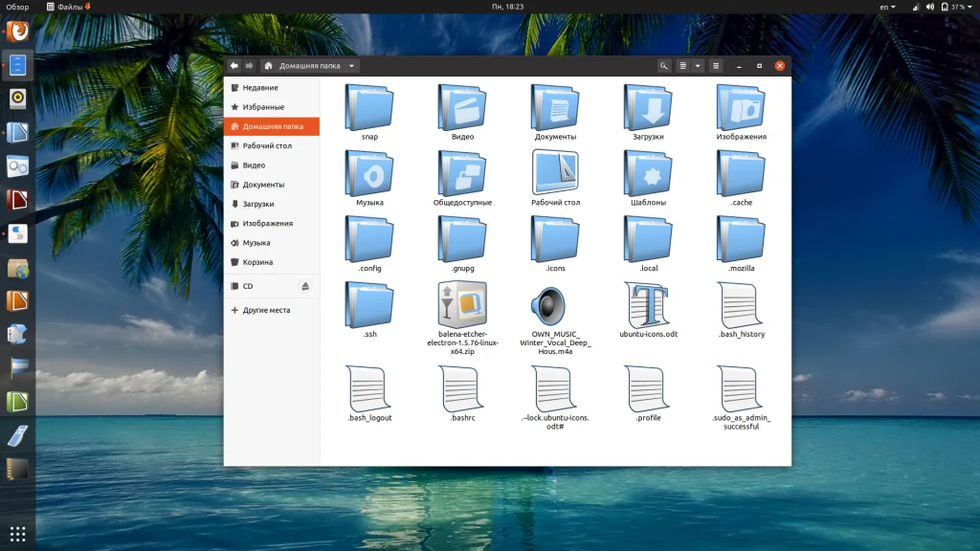Viewport: 980px width, 551px height.
Task: Expand the Домашняя папка path dropdown
Action: coord(353,66)
